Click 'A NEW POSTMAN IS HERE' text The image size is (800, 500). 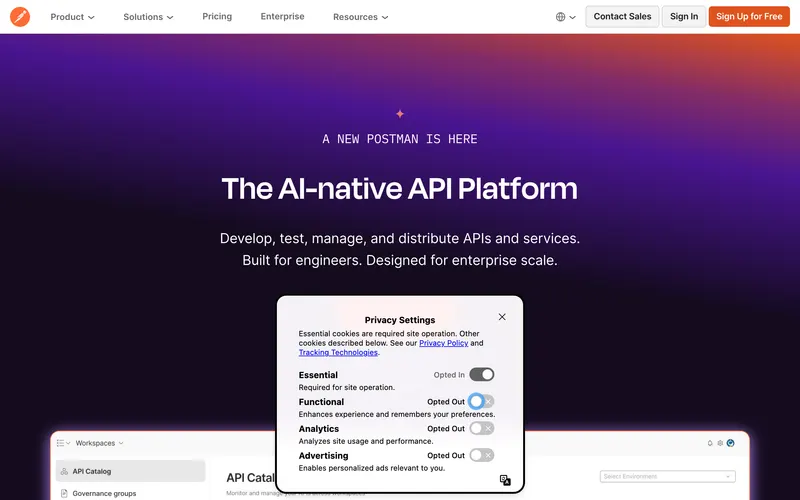coord(400,139)
